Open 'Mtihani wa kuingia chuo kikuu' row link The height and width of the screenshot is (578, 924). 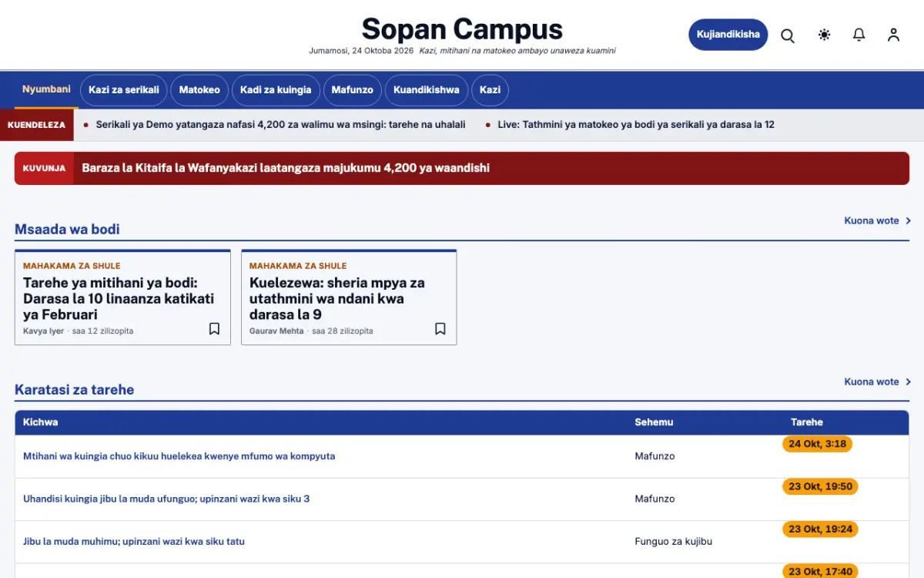point(179,456)
